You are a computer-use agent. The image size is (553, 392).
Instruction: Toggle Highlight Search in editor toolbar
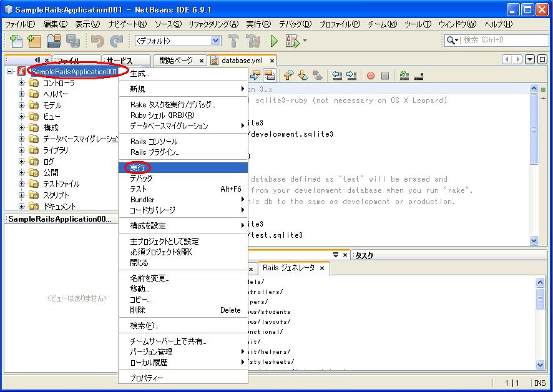(270, 75)
